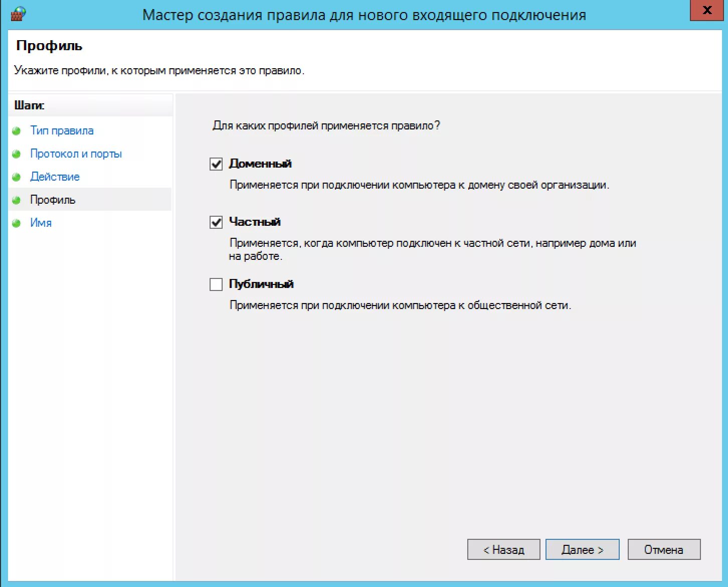The image size is (728, 587).
Task: Click the Доменный label text
Action: (x=260, y=164)
